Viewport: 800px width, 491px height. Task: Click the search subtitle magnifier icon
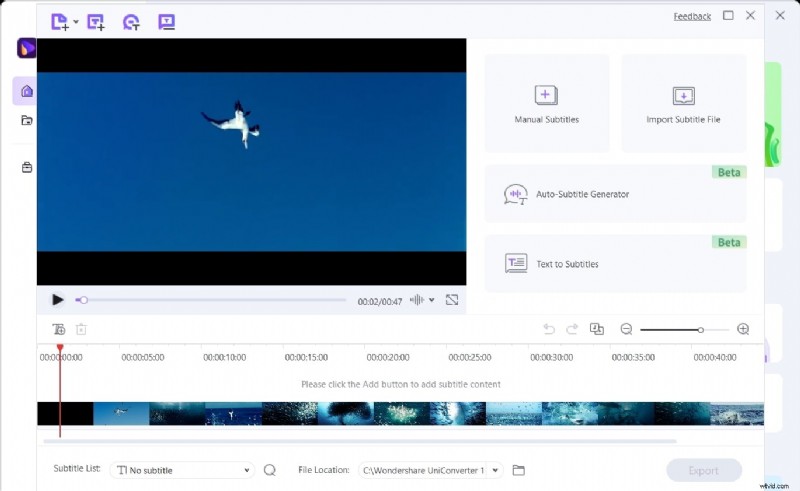click(x=270, y=470)
